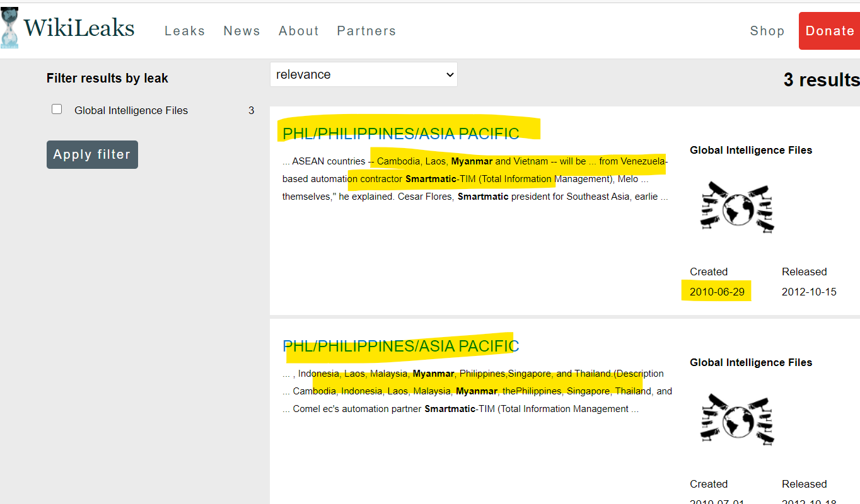The height and width of the screenshot is (504, 860).
Task: Open the Leaks menu
Action: point(185,31)
